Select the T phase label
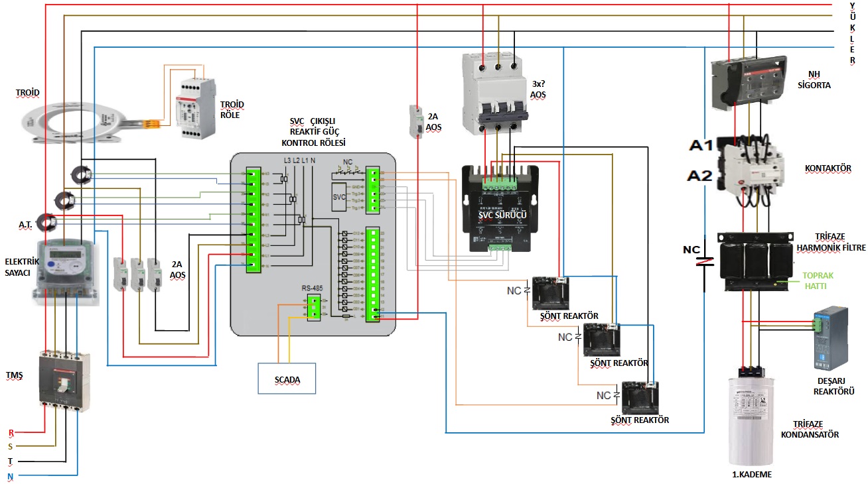The width and height of the screenshot is (868, 484). 10,461
